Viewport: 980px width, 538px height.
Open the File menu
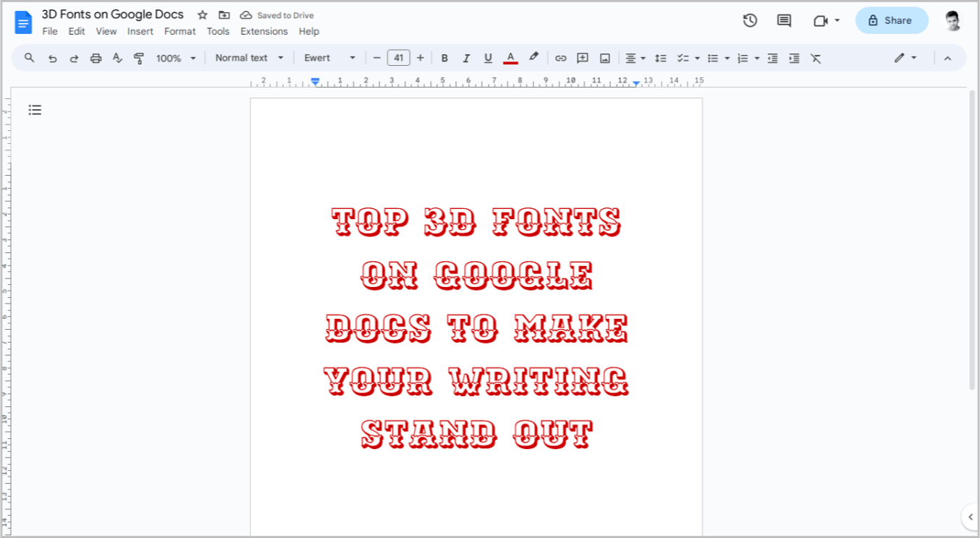tap(50, 31)
